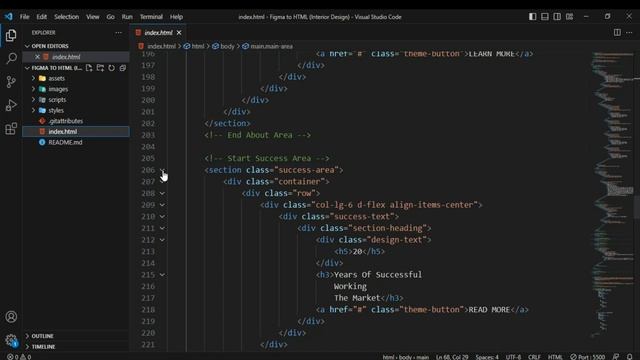Screen dimensions: 640x360
Task: Close index.html in Open Editors list
Action: tap(37, 57)
